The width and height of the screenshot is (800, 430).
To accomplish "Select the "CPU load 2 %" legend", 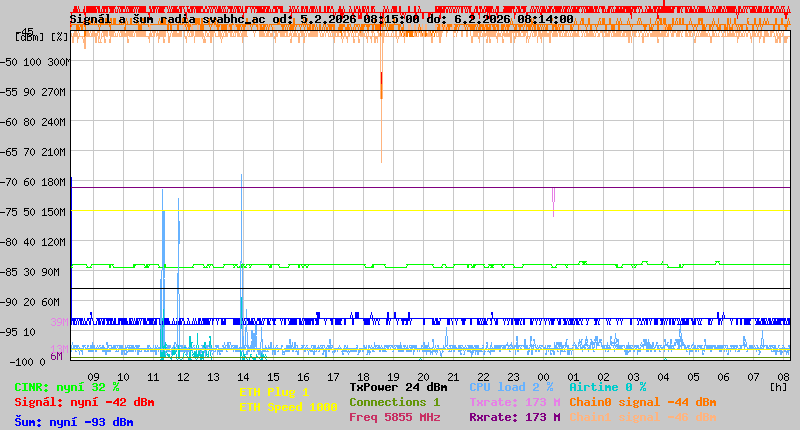I will pyautogui.click(x=511, y=387).
